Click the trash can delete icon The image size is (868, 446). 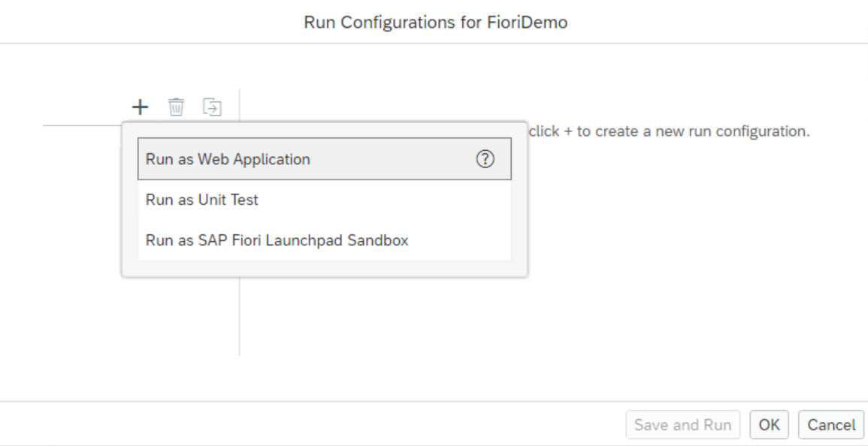coord(176,107)
